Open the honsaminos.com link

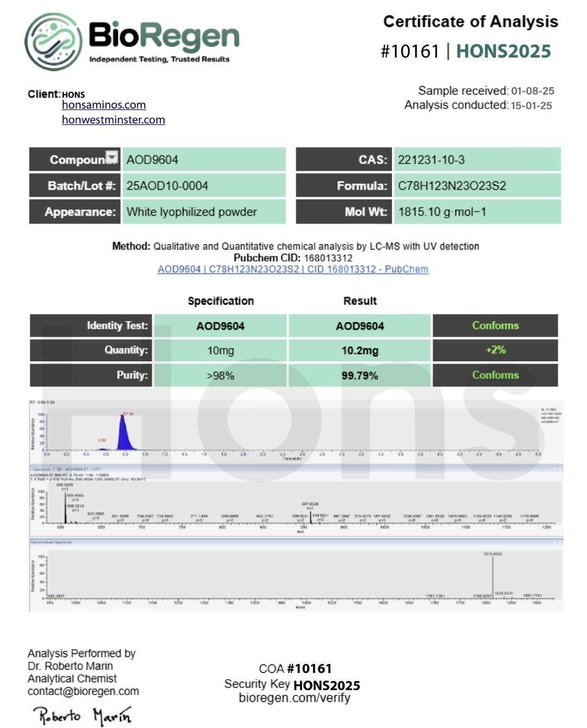(104, 105)
